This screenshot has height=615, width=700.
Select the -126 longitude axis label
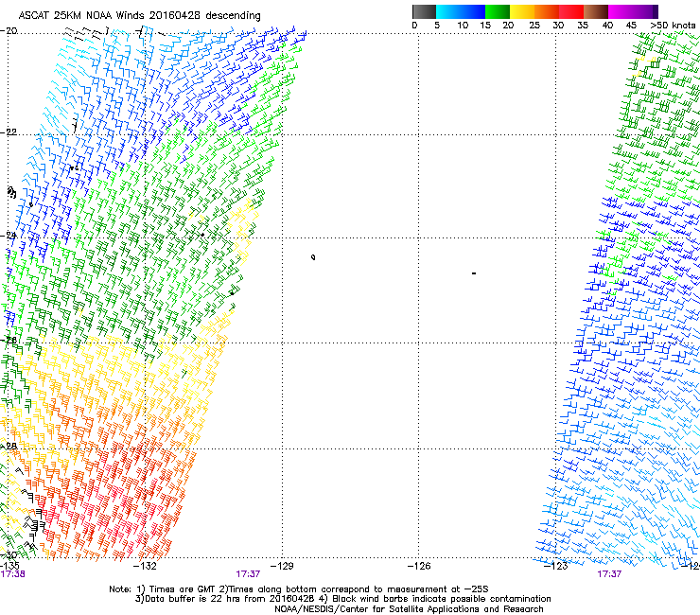click(x=419, y=566)
